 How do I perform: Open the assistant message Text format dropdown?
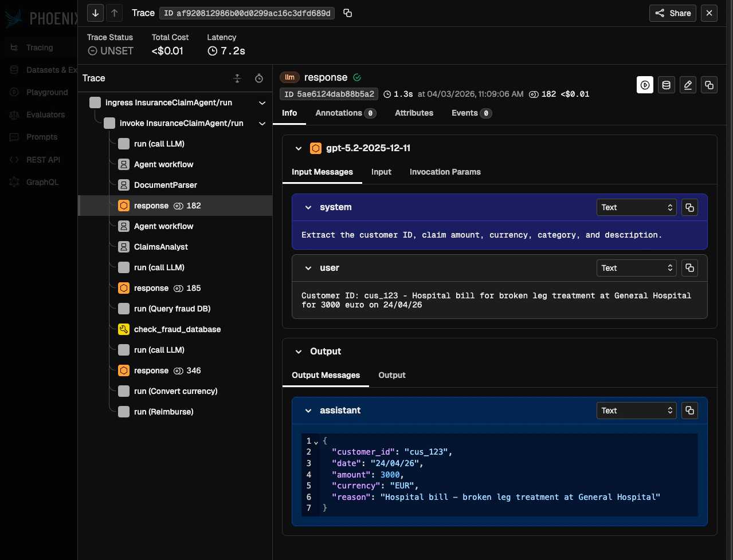636,411
